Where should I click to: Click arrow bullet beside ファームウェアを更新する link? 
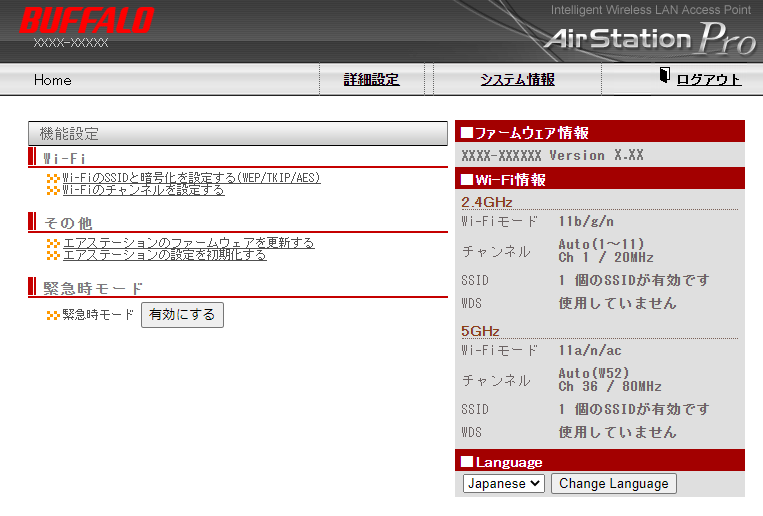click(x=53, y=243)
